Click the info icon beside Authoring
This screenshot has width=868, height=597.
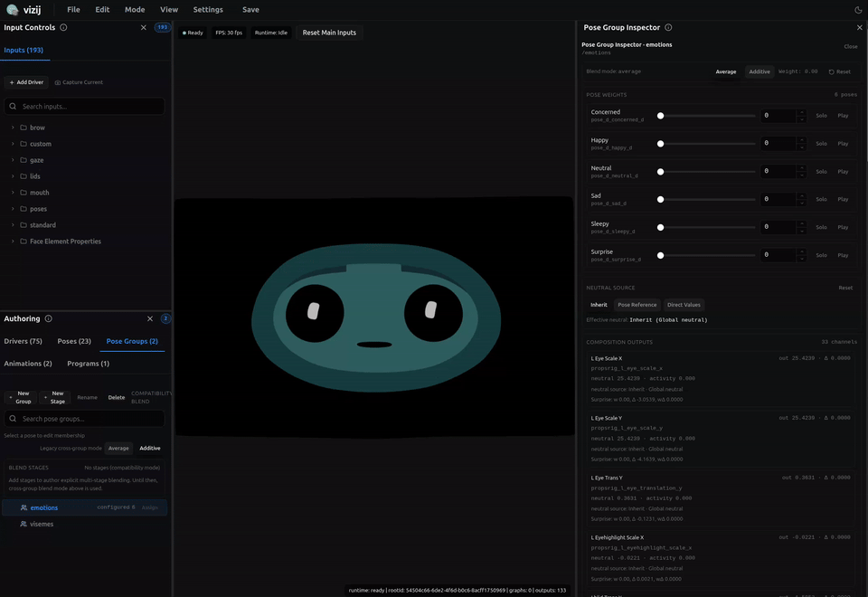click(x=48, y=318)
